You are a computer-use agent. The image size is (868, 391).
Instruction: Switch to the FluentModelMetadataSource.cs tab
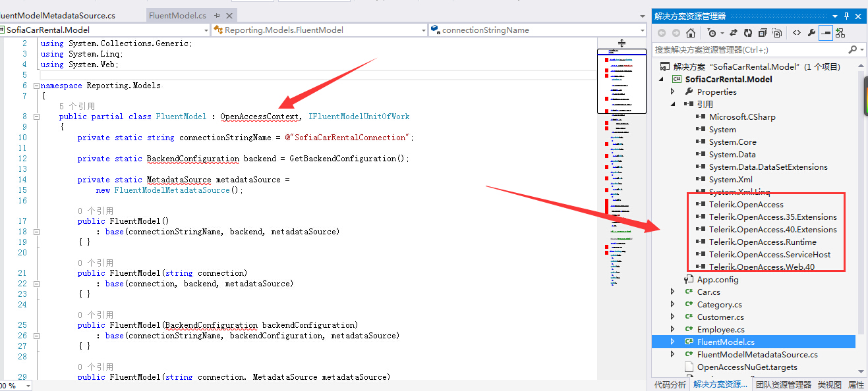(57, 15)
